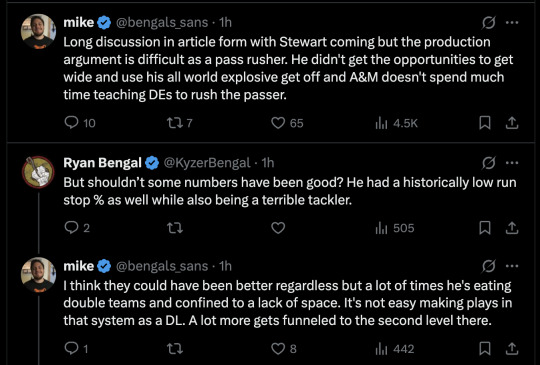Open more options on Ryan Bengal's tweet
The width and height of the screenshot is (540, 365).
pos(512,163)
